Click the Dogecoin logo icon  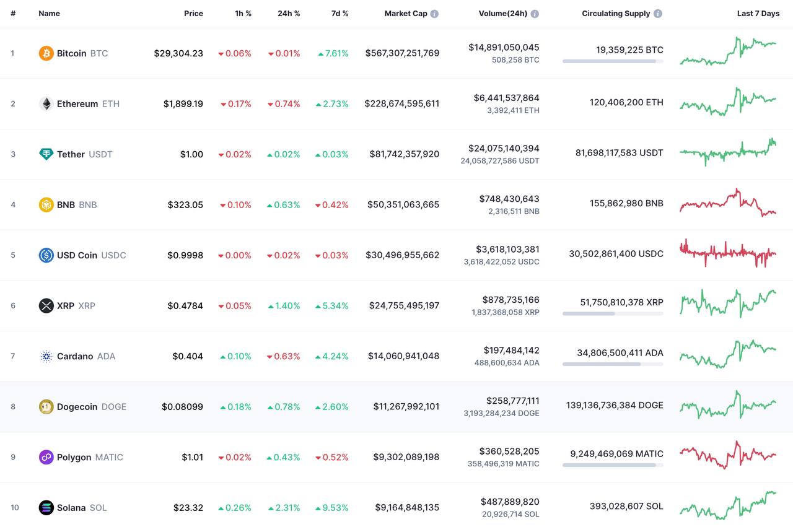(46, 407)
